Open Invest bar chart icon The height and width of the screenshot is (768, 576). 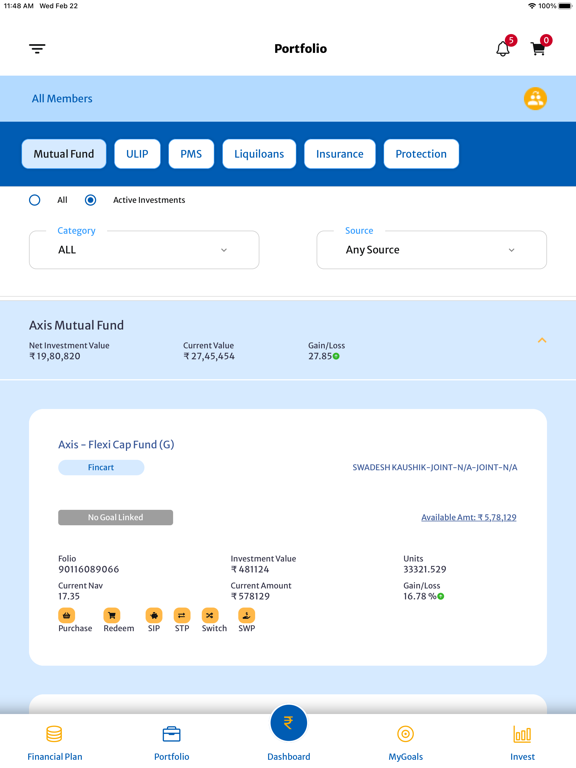522,734
